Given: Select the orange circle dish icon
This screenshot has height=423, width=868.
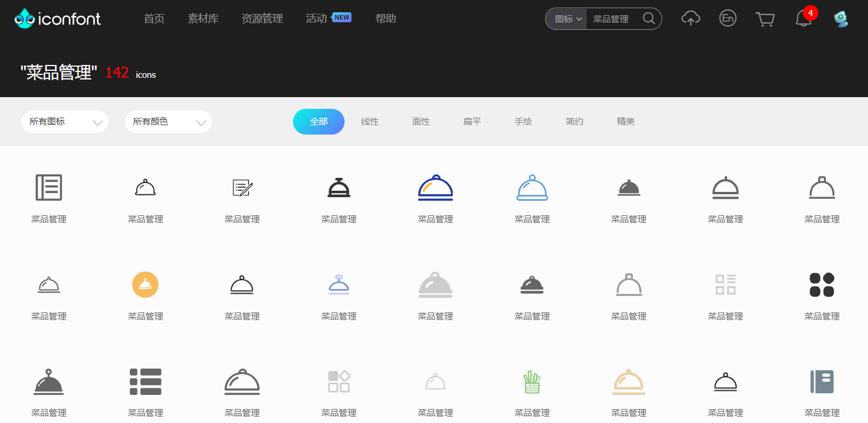Looking at the screenshot, I should click(x=146, y=285).
